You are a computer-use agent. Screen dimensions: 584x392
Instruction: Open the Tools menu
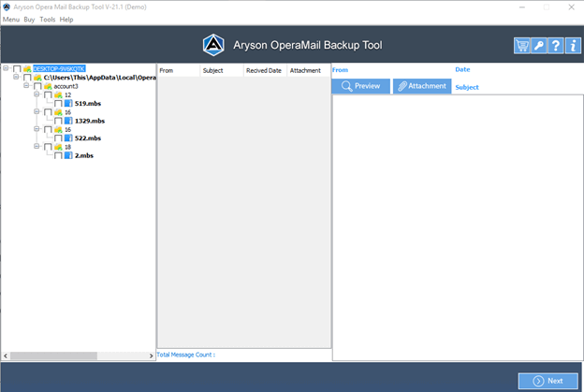pos(48,20)
